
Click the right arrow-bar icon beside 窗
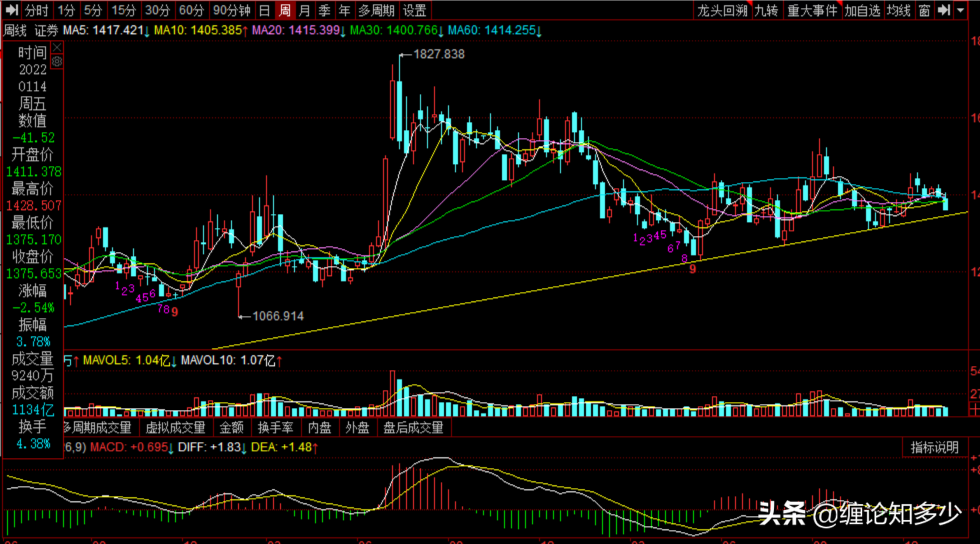point(944,10)
